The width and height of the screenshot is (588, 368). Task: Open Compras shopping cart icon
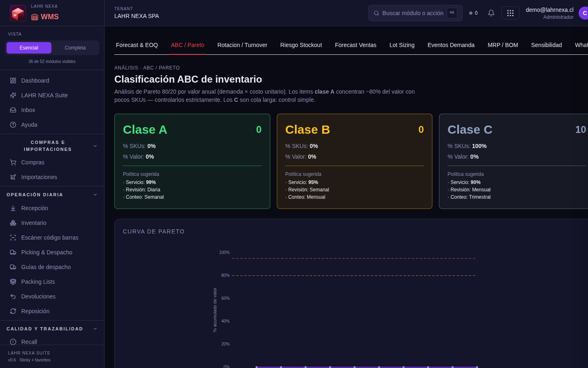[x=13, y=162]
